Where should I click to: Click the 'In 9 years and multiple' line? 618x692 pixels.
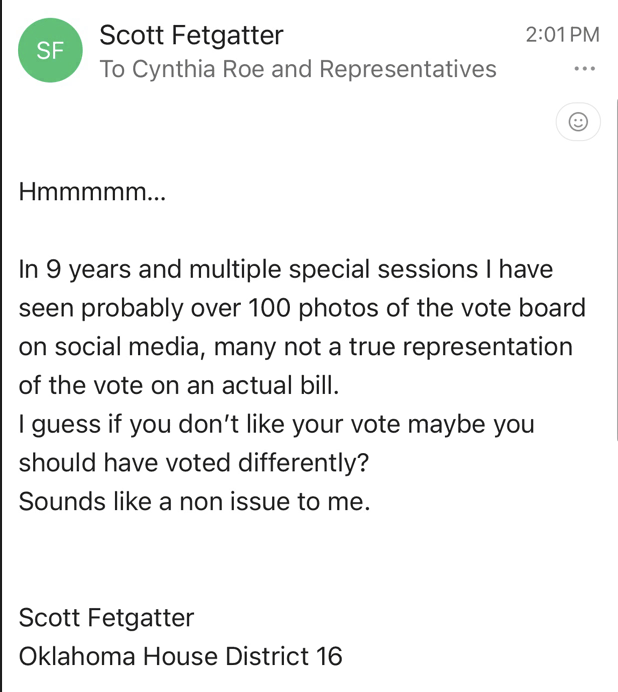coord(286,270)
